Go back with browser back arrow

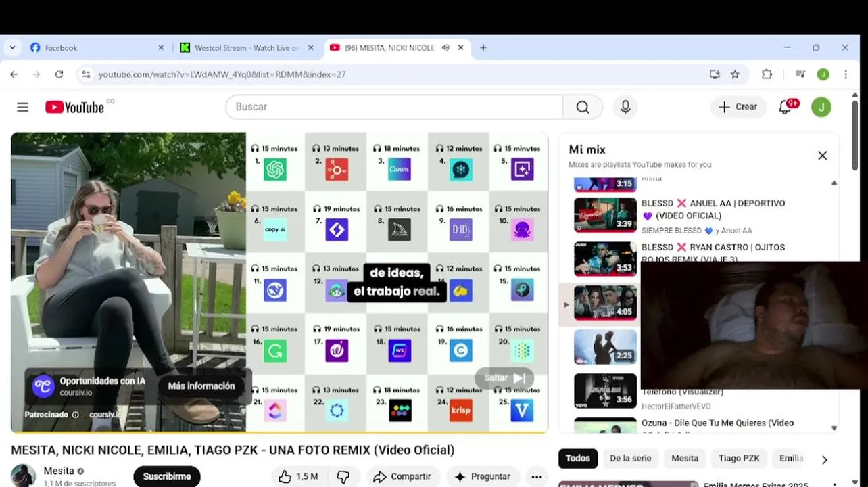[x=14, y=74]
